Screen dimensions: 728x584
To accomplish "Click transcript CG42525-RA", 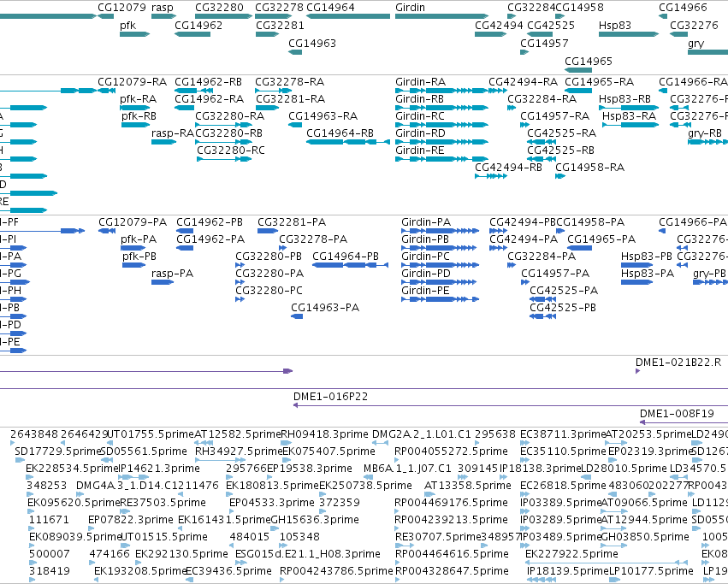I will [x=542, y=142].
